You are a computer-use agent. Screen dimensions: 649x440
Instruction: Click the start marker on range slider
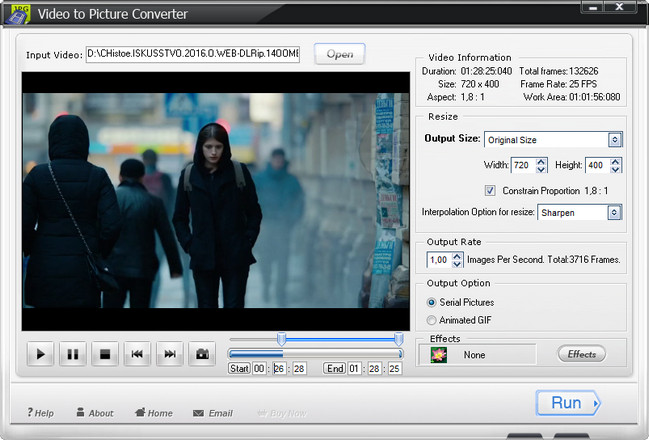point(281,339)
